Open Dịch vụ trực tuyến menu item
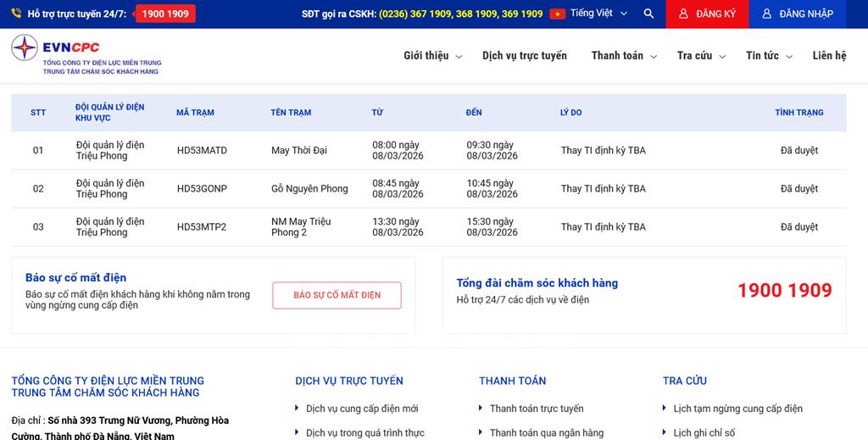 coord(524,56)
